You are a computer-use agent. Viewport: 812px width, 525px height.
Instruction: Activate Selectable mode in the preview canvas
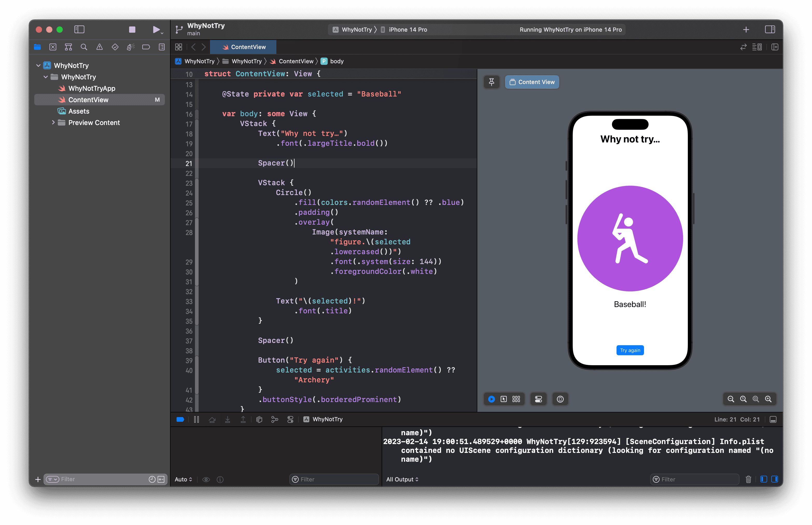coord(504,399)
